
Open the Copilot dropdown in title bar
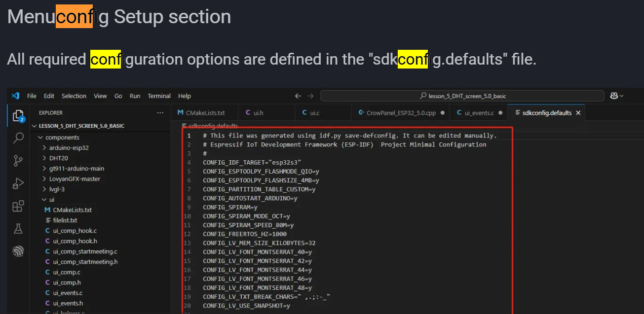(x=617, y=96)
